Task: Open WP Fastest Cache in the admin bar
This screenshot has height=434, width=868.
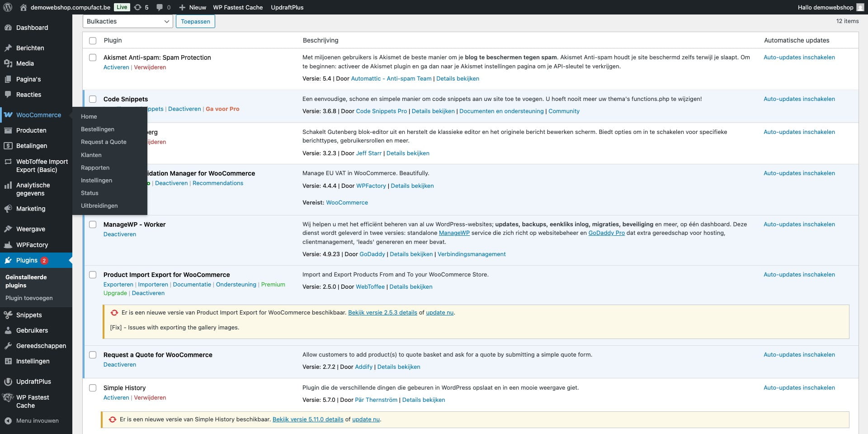Action: (x=238, y=7)
